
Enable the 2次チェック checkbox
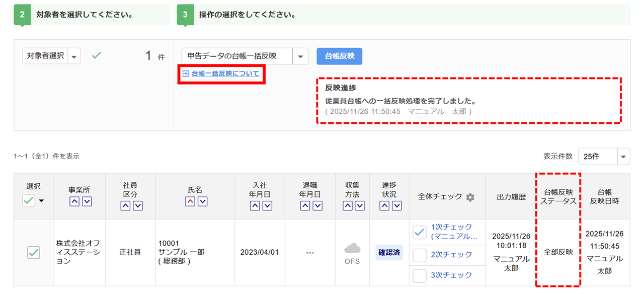pos(420,255)
